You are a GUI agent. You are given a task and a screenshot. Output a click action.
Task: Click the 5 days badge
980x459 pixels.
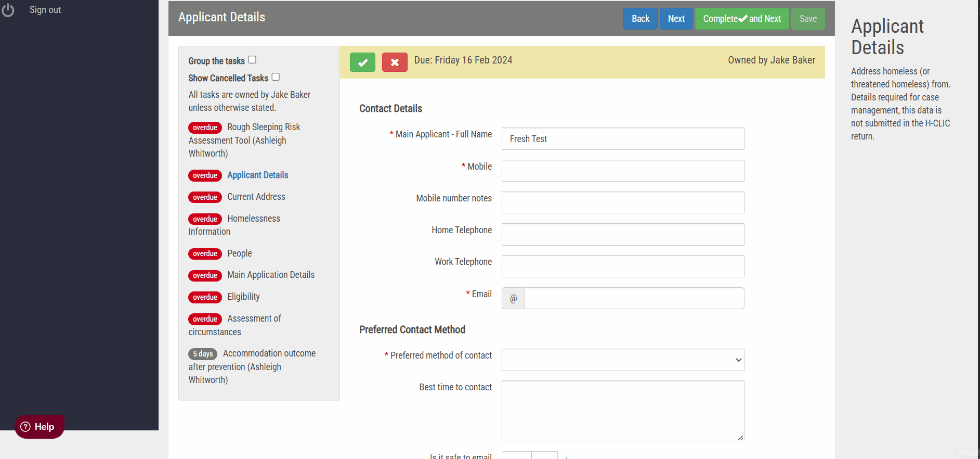203,354
